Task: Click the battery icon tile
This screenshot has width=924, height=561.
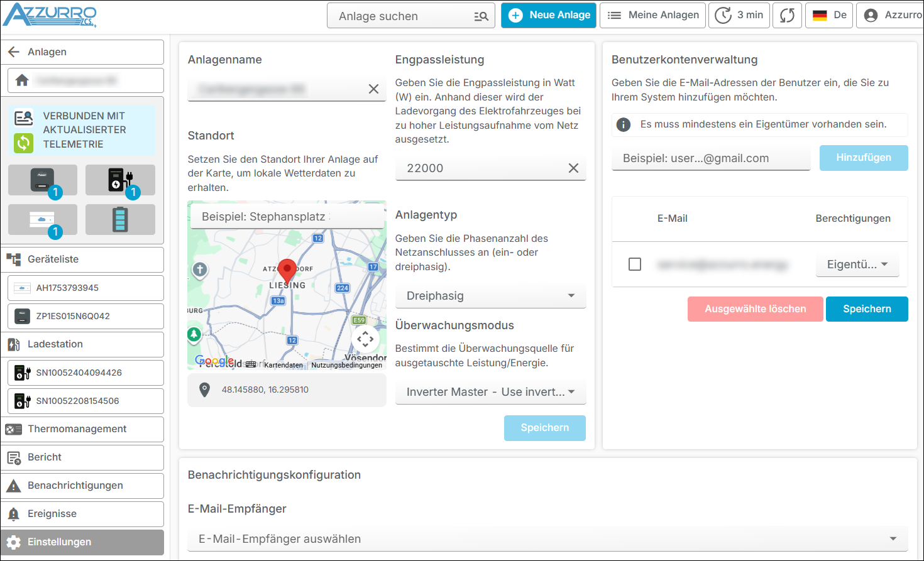Action: pyautogui.click(x=120, y=220)
